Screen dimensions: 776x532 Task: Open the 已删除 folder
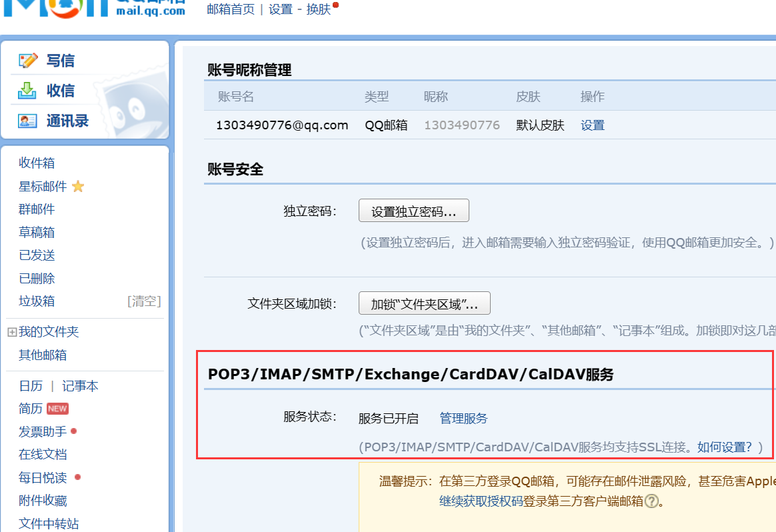[x=37, y=278]
